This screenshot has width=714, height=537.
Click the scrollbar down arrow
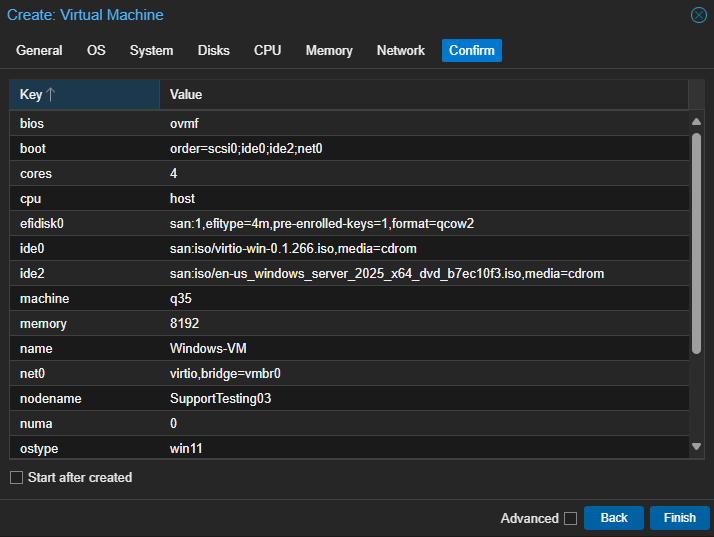[696, 446]
